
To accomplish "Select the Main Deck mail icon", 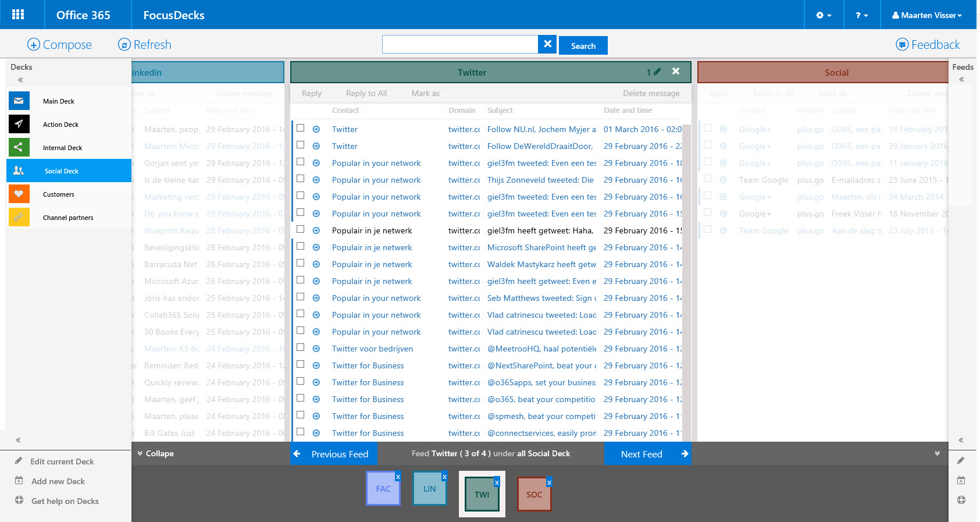I will point(19,101).
